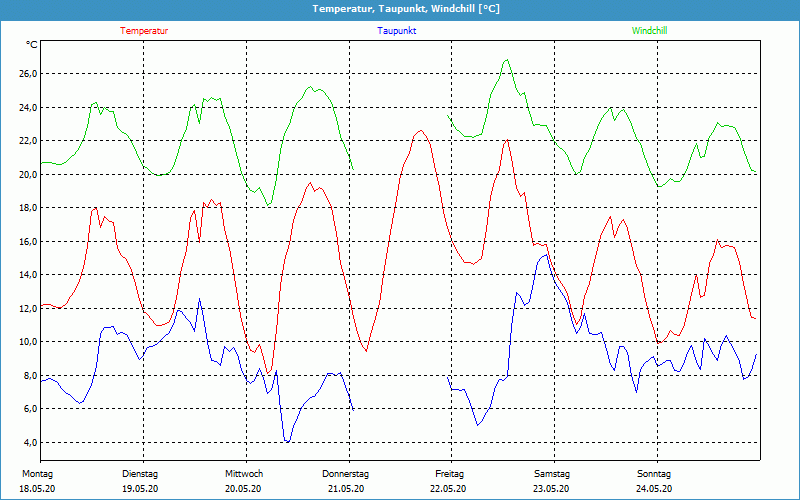Click the date 18.05.20
The height and width of the screenshot is (500, 800).
pyautogui.click(x=37, y=489)
